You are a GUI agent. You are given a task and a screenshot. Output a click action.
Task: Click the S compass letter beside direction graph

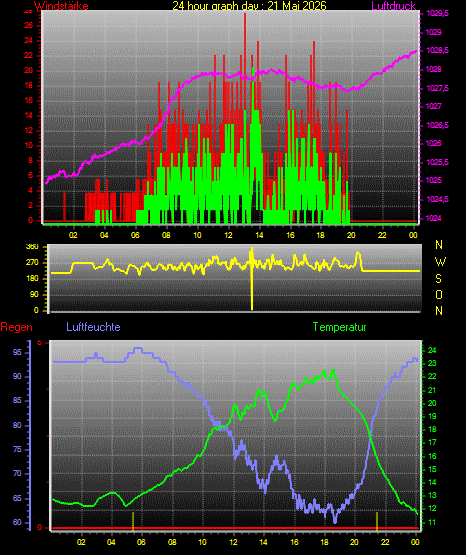438,279
